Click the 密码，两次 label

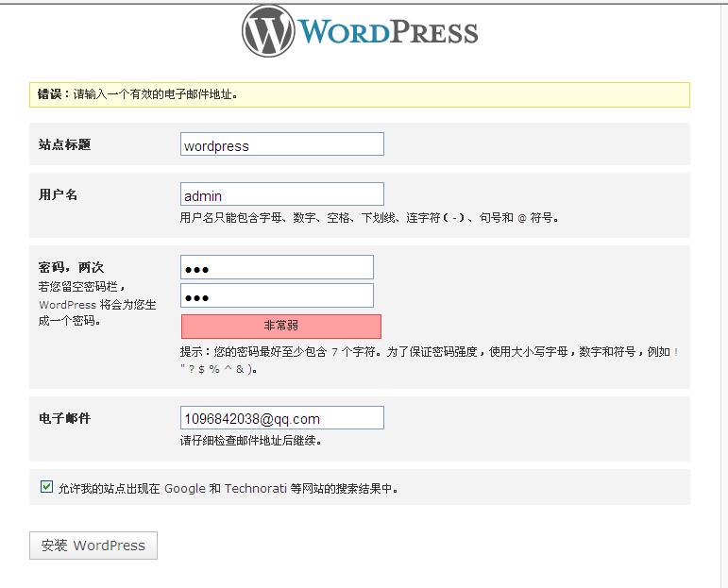(71, 267)
